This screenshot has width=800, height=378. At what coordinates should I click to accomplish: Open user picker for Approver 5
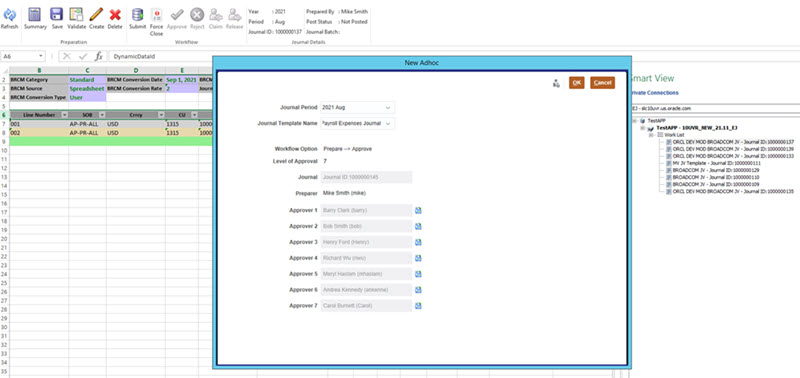click(418, 274)
